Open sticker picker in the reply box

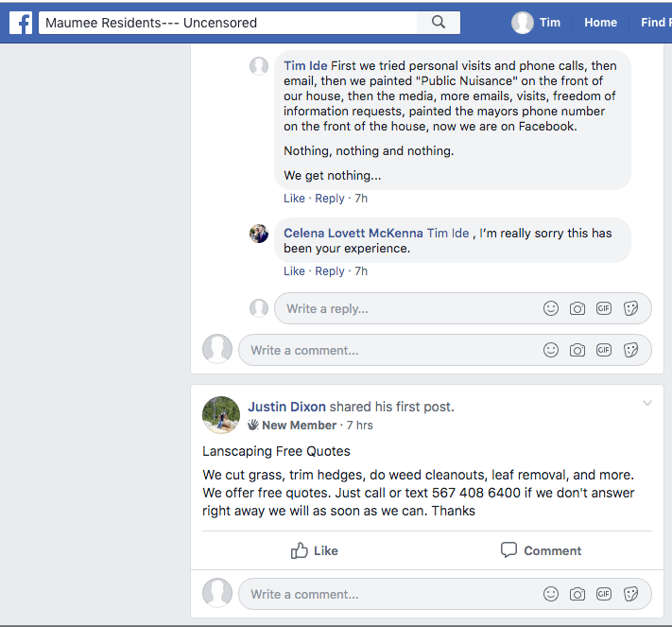pyautogui.click(x=631, y=308)
